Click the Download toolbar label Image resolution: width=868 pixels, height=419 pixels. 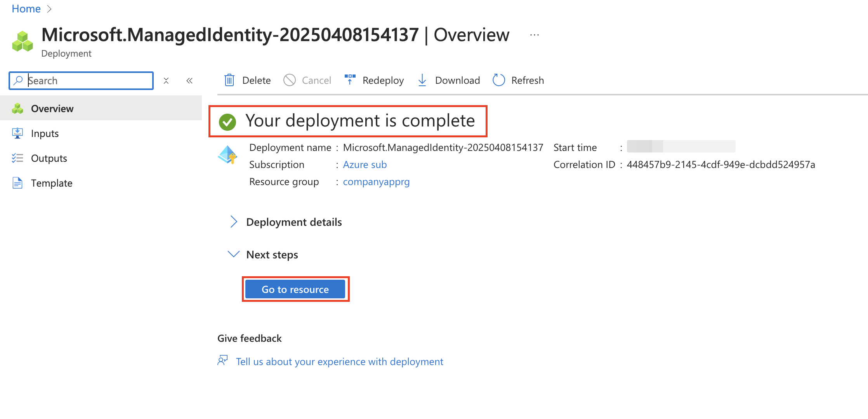point(457,80)
